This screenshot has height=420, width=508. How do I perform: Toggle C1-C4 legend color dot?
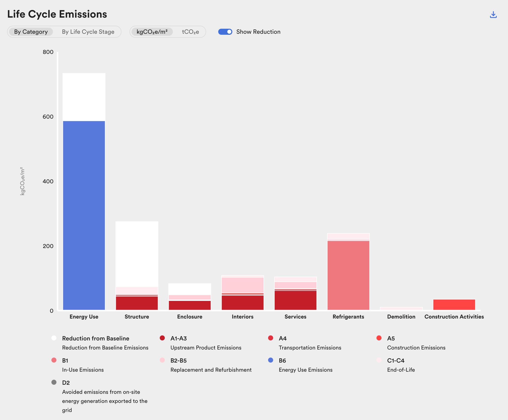click(379, 360)
